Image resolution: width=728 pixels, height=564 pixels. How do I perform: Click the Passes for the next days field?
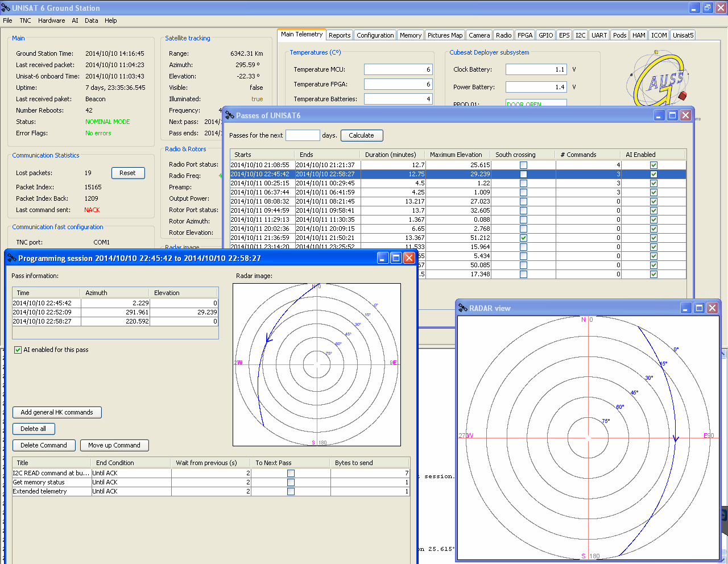click(x=303, y=135)
